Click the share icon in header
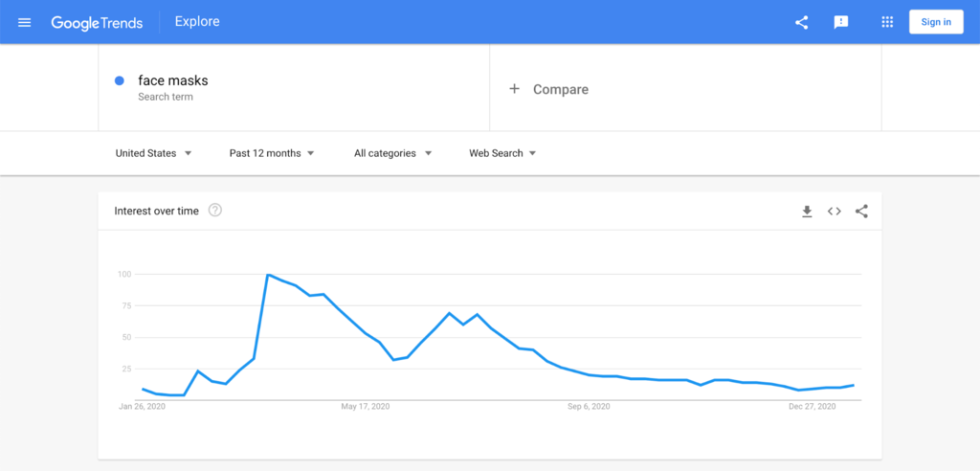The image size is (980, 471). (x=801, y=23)
